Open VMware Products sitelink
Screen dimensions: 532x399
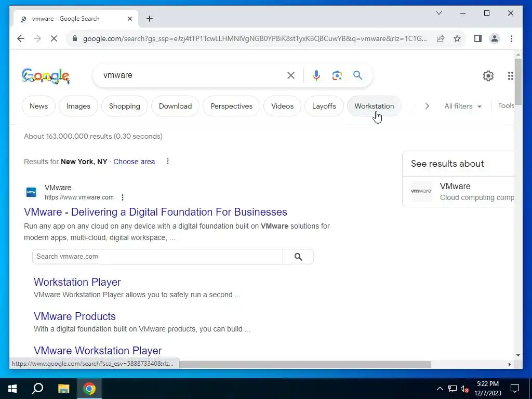[x=75, y=316]
